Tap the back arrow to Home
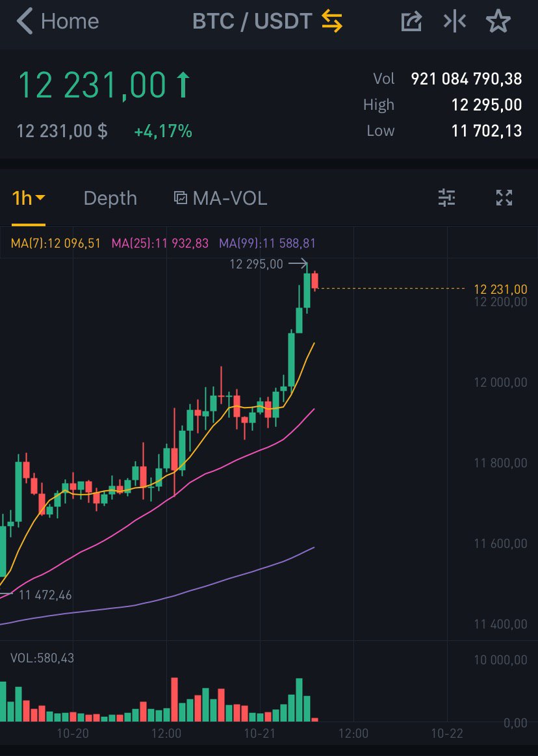538x756 pixels. (25, 21)
